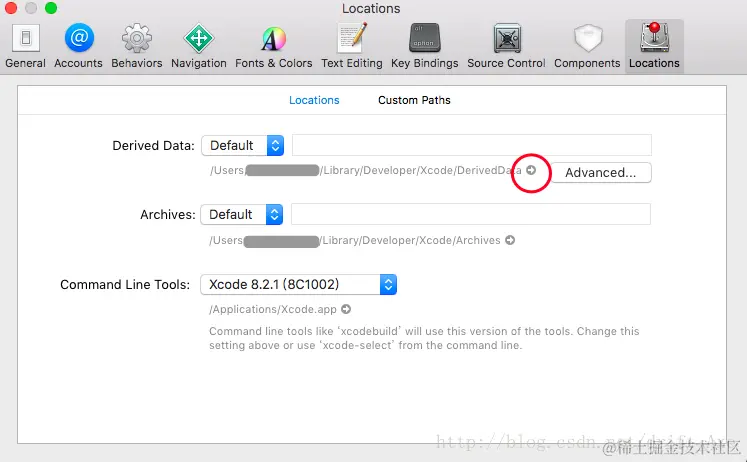The image size is (747, 462).
Task: Open the Text Editing preferences
Action: pyautogui.click(x=352, y=47)
